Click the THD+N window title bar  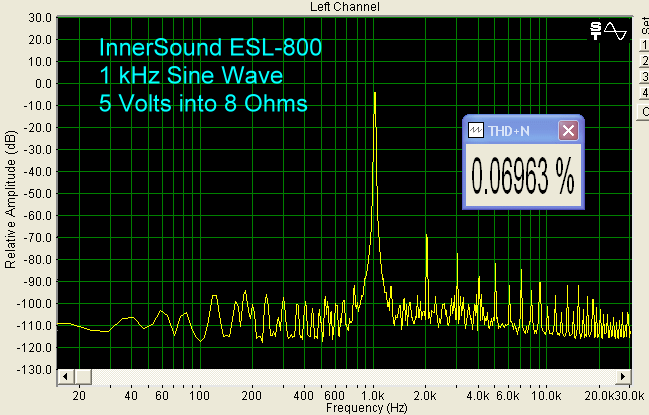click(523, 130)
